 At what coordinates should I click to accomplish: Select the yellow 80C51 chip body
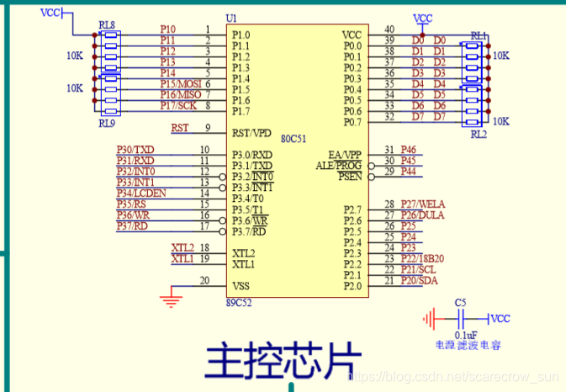pyautogui.click(x=298, y=161)
